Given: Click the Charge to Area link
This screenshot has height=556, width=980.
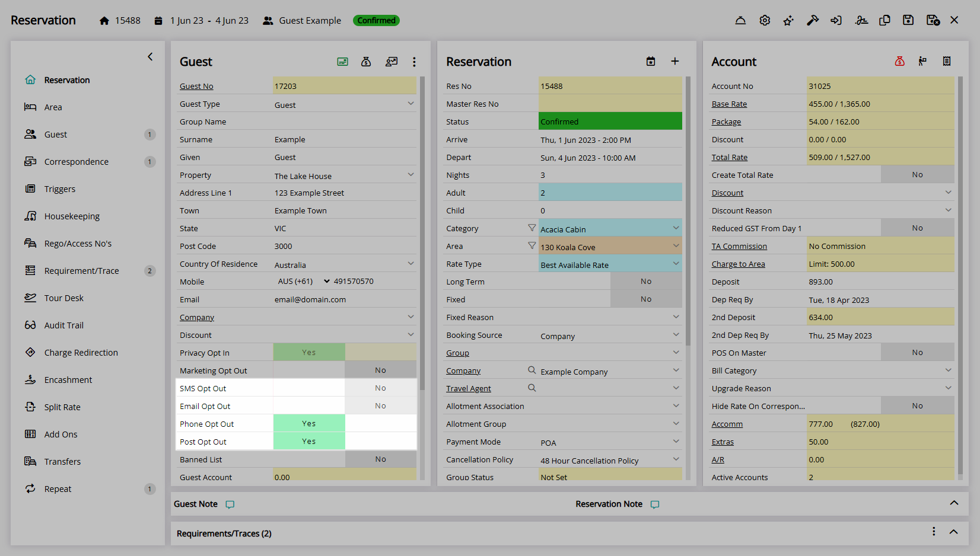Looking at the screenshot, I should (x=738, y=264).
